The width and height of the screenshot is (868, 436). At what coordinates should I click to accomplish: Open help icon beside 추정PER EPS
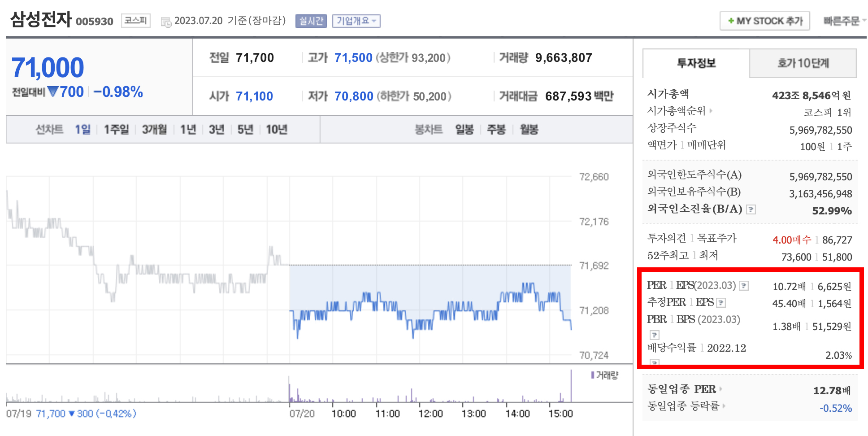coord(721,303)
